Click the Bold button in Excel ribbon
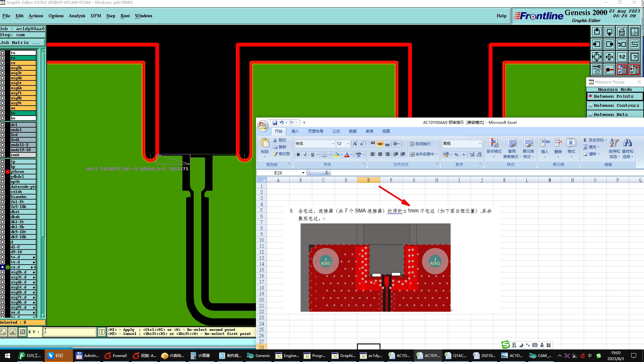This screenshot has height=362, width=644. click(298, 154)
